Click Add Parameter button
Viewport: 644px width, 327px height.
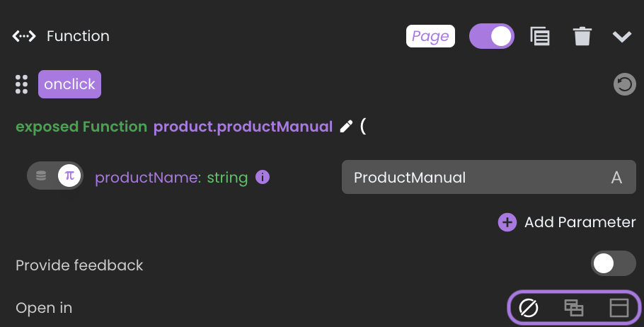tap(567, 222)
